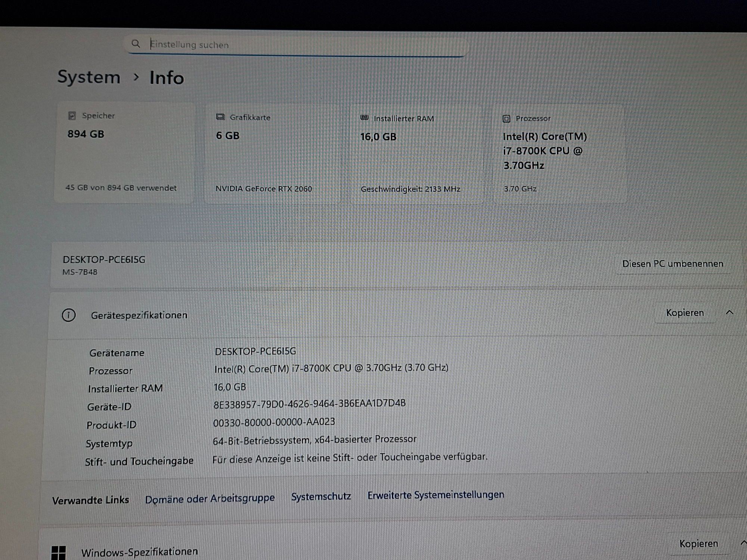Viewport: 747px width, 560px height.
Task: Open Domäne oder Arbeitsgruppe link
Action: [210, 498]
